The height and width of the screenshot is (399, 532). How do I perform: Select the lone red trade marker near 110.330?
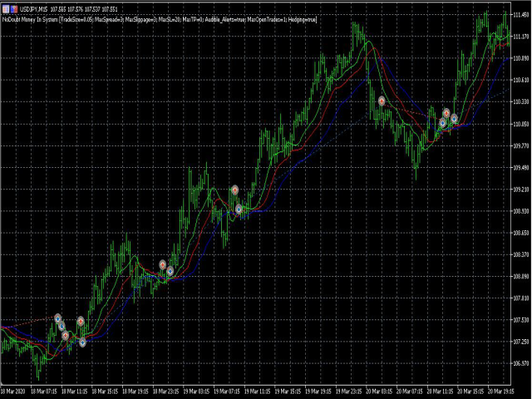point(382,101)
